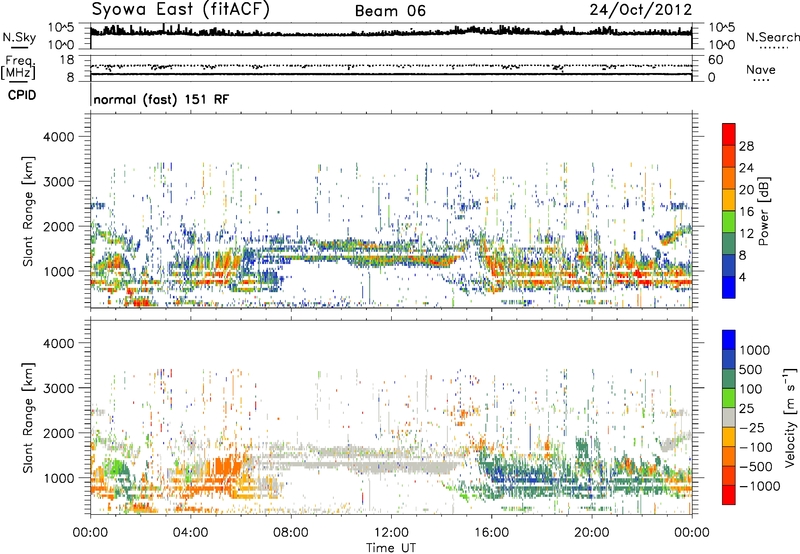Viewport: 800px width, 554px height.
Task: Click the 'Freq. [MHz]' axis label
Action: click(x=18, y=68)
